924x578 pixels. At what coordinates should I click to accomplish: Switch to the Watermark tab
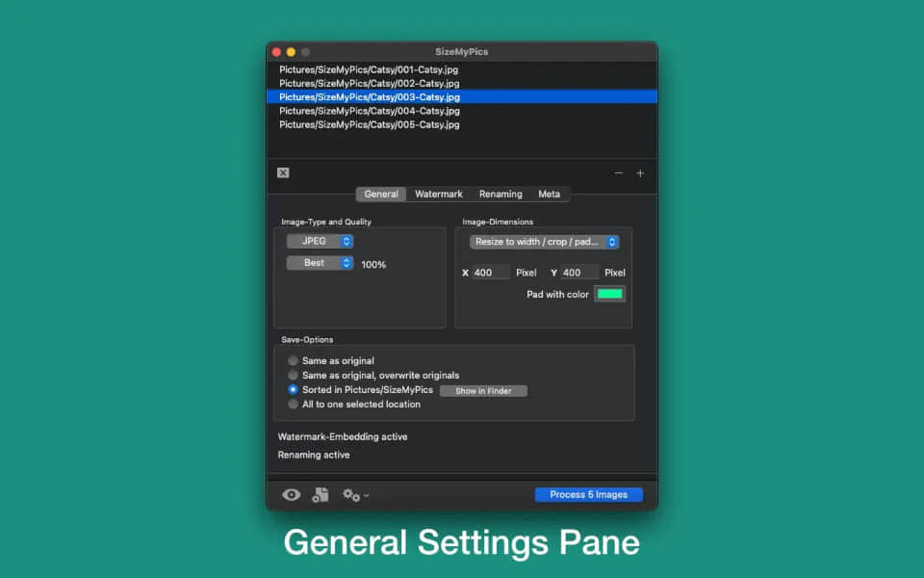(439, 194)
